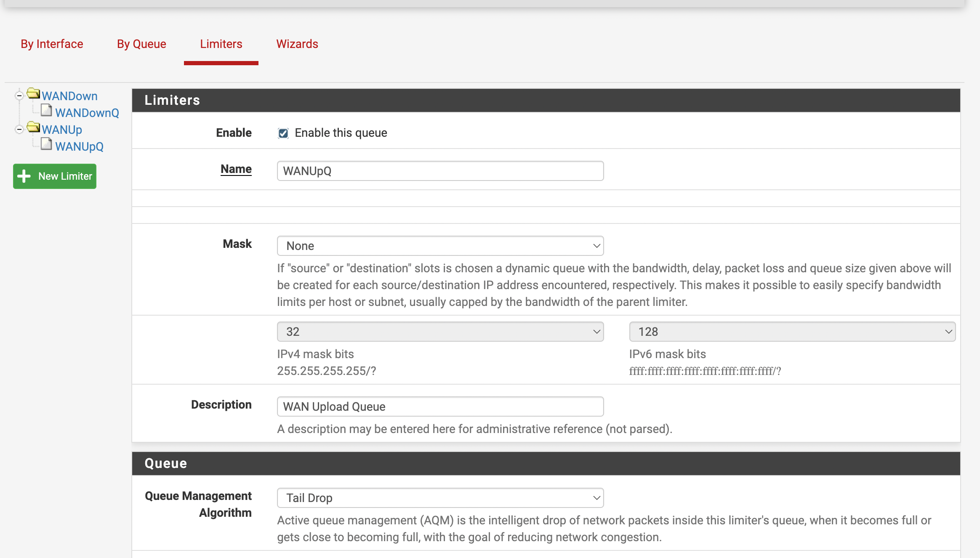The image size is (980, 558).
Task: Open the Wizards tab
Action: point(297,44)
